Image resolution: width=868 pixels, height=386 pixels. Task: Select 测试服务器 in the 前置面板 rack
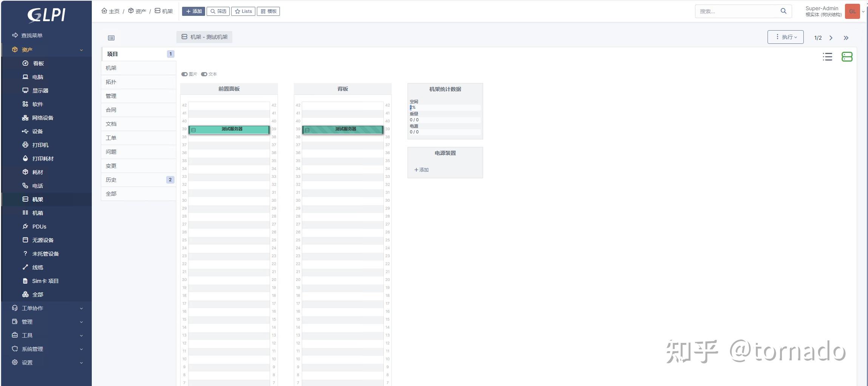[229, 130]
